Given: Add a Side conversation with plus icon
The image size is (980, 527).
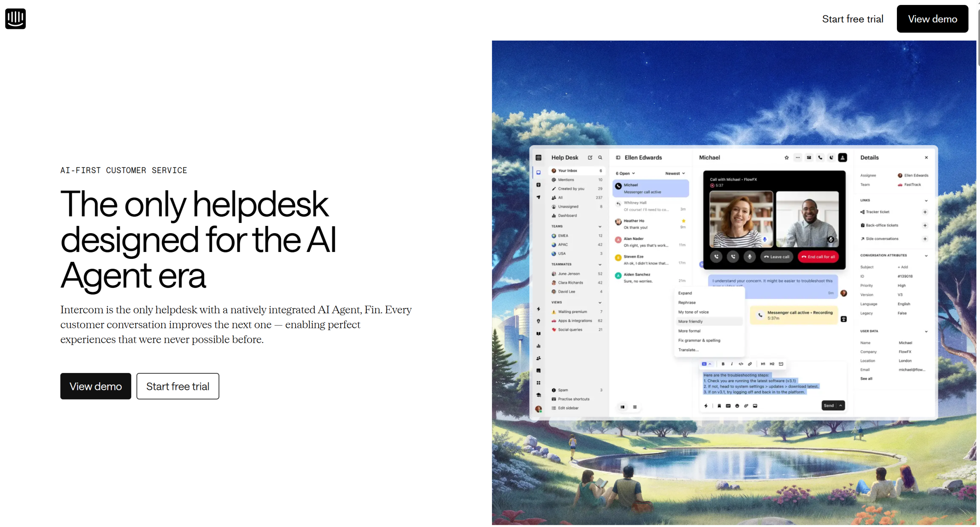Looking at the screenshot, I should pyautogui.click(x=925, y=239).
